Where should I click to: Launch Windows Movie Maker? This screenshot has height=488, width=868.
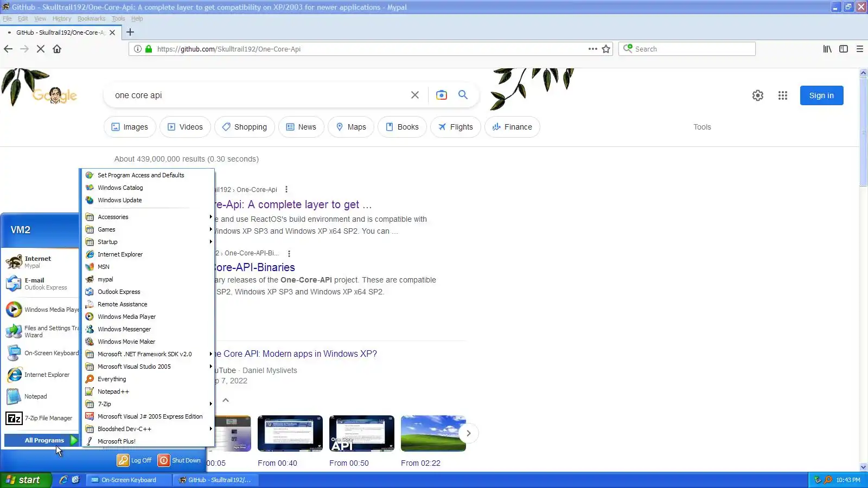[148, 342]
